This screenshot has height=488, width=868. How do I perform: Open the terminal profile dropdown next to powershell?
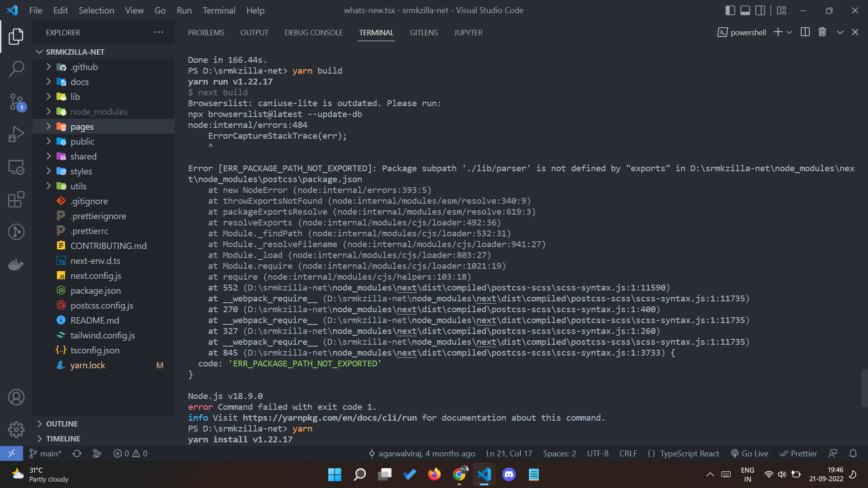[790, 32]
